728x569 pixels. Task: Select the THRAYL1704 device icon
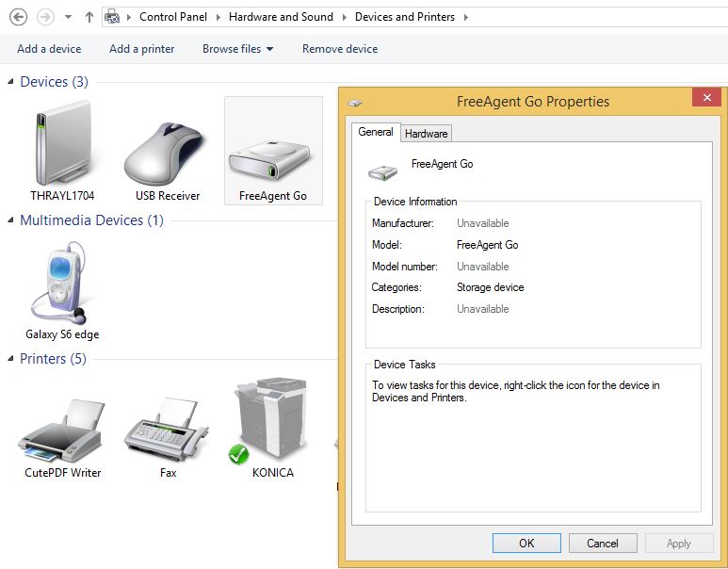click(63, 144)
